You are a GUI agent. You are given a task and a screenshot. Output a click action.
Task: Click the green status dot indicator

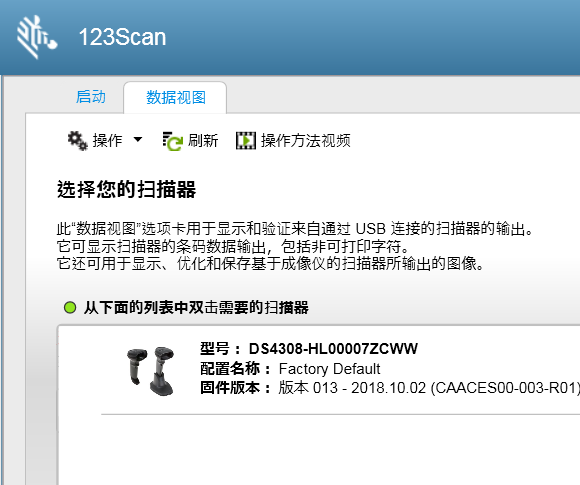click(70, 307)
